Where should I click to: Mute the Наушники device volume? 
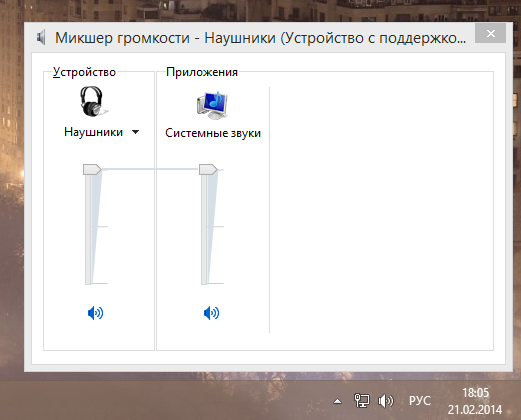95,313
